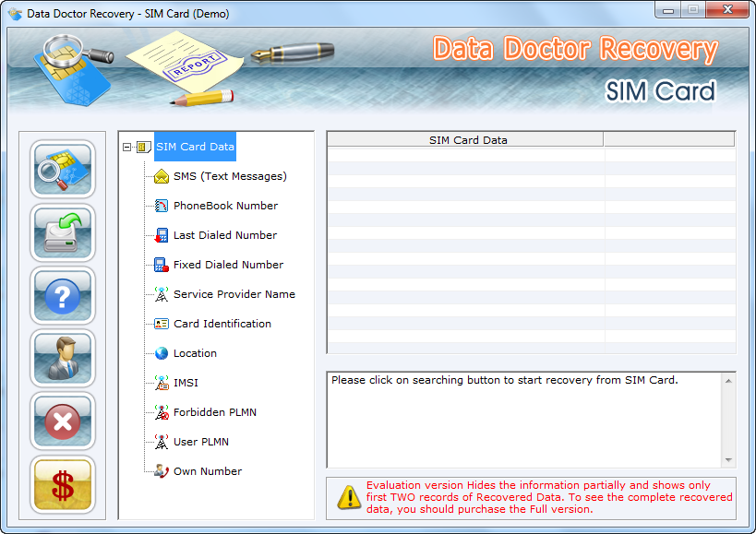Screen dimensions: 756x534
Task: Select Location tree entry
Action: pyautogui.click(x=195, y=353)
